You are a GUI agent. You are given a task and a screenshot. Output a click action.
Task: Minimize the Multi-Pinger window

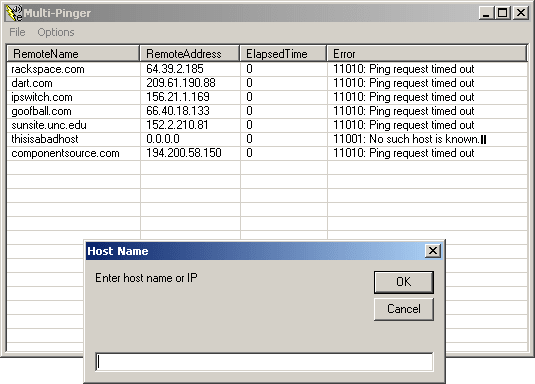[486, 13]
